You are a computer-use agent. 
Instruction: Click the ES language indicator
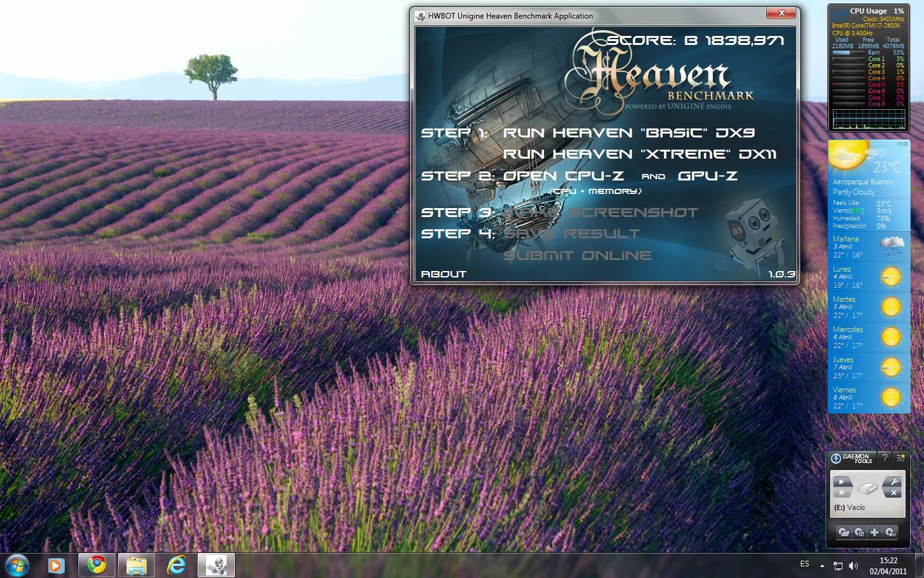[x=805, y=564]
